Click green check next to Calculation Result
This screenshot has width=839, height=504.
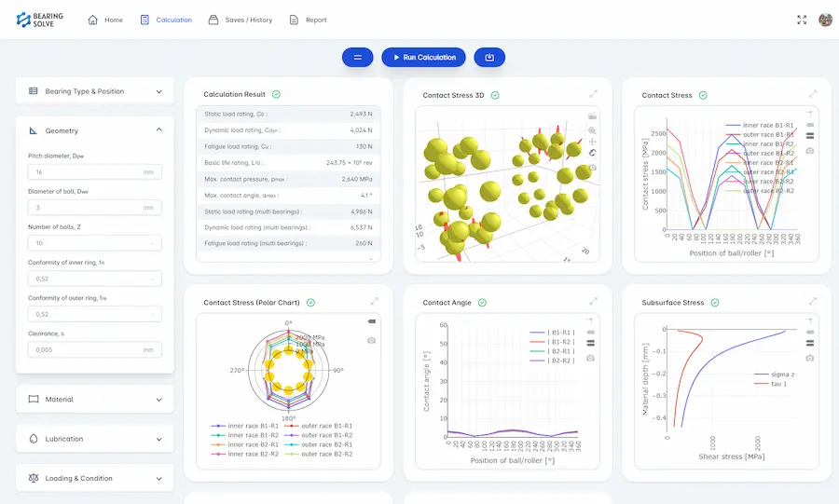click(x=276, y=94)
